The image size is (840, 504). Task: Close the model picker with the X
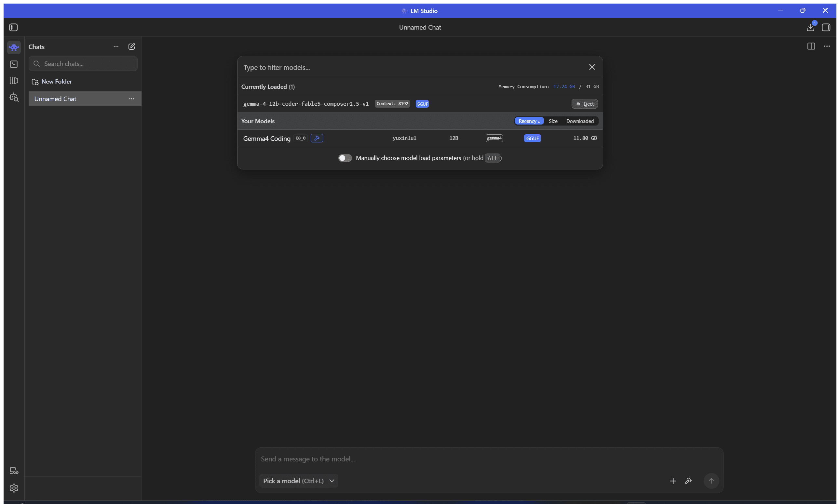(x=592, y=67)
